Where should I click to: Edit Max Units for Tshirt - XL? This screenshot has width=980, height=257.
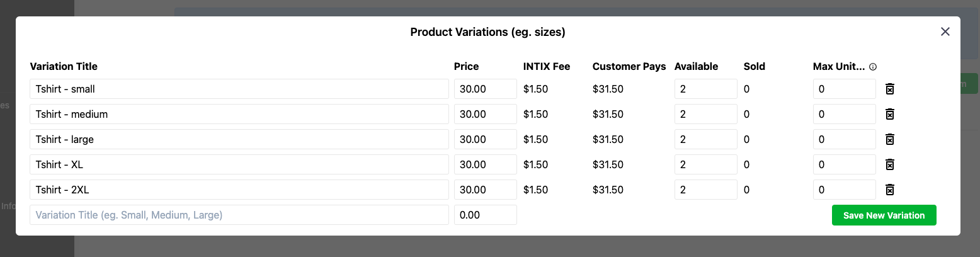tap(845, 164)
